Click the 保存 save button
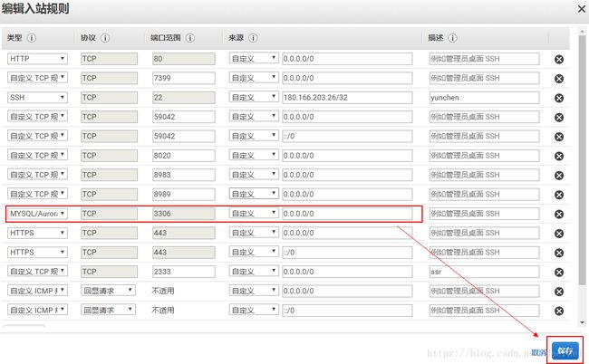 pos(565,350)
